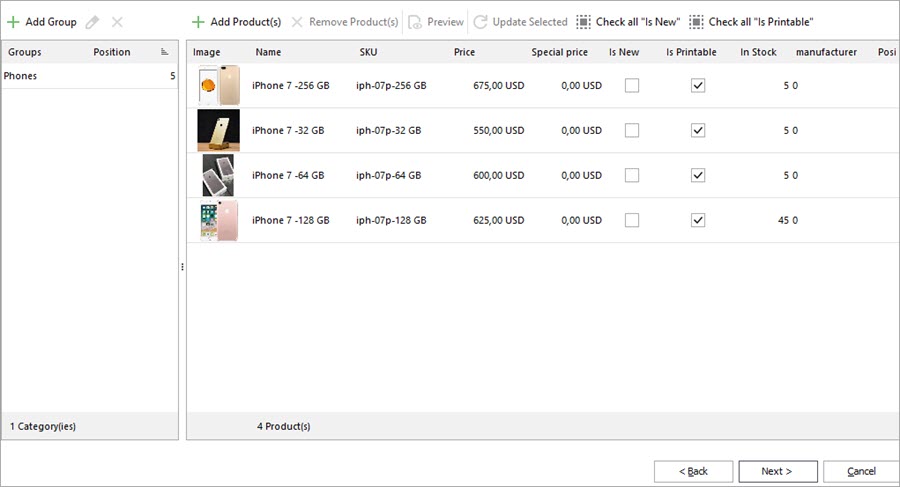The width and height of the screenshot is (900, 487).
Task: Click the Is Printable column header
Action: coord(691,52)
